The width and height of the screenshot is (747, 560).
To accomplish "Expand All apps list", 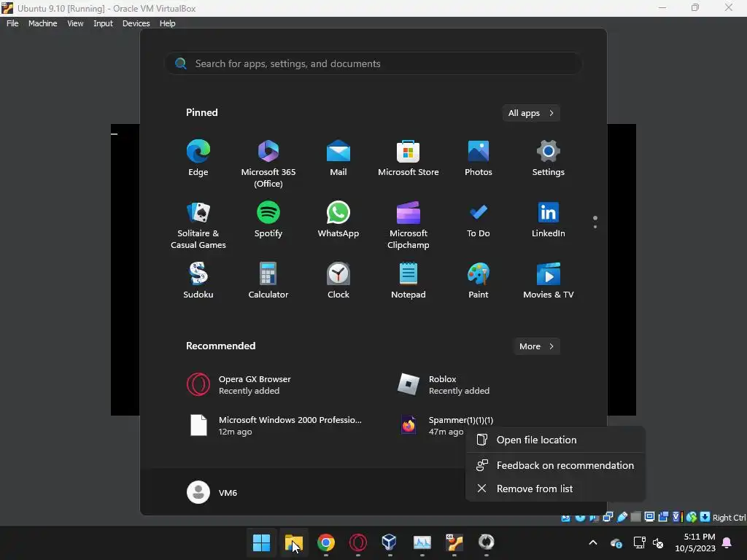I will coord(531,113).
